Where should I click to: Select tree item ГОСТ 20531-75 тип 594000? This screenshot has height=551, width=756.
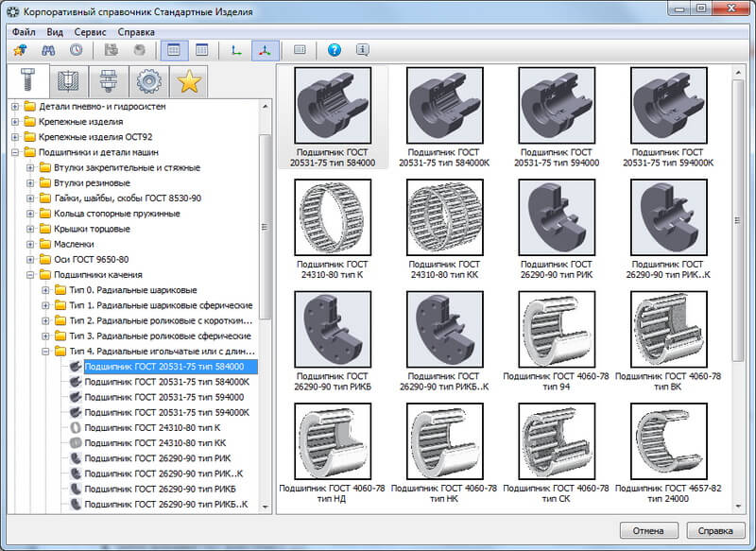163,397
